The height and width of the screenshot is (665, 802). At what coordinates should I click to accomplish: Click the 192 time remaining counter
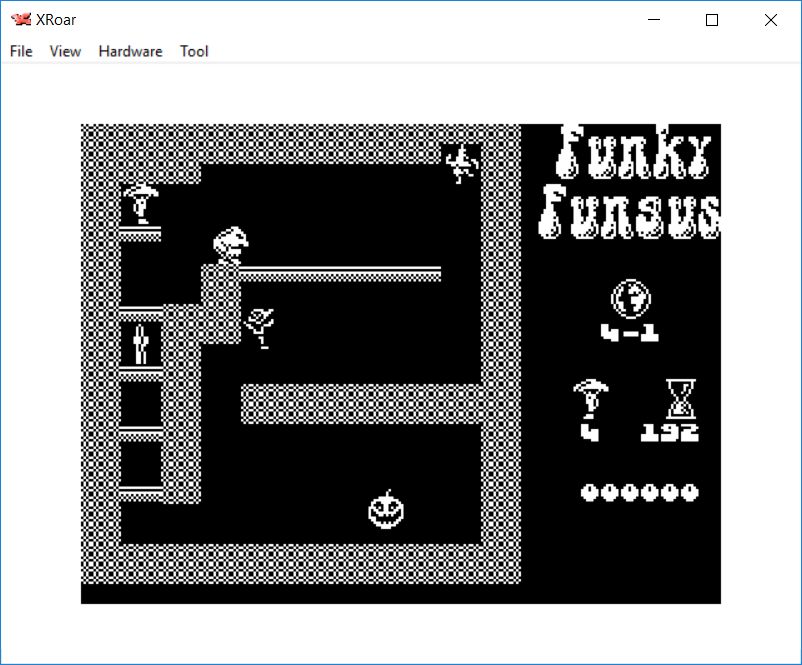(x=670, y=433)
